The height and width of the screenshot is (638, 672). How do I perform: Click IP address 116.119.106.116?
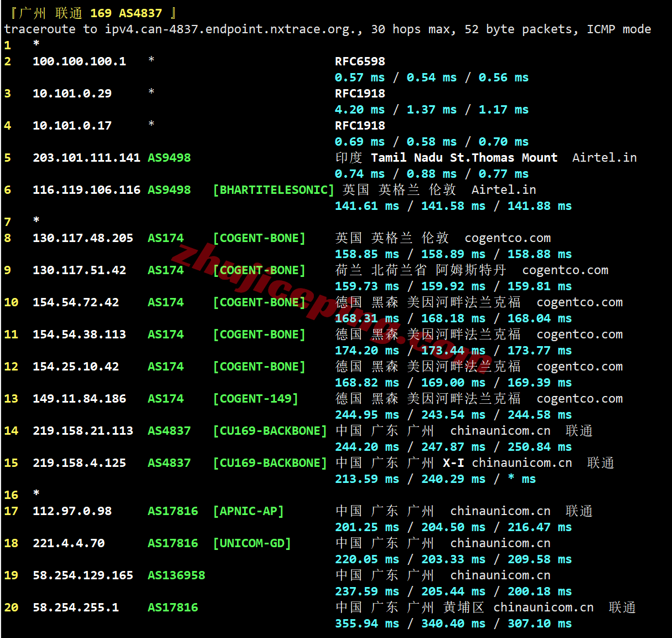click(86, 190)
